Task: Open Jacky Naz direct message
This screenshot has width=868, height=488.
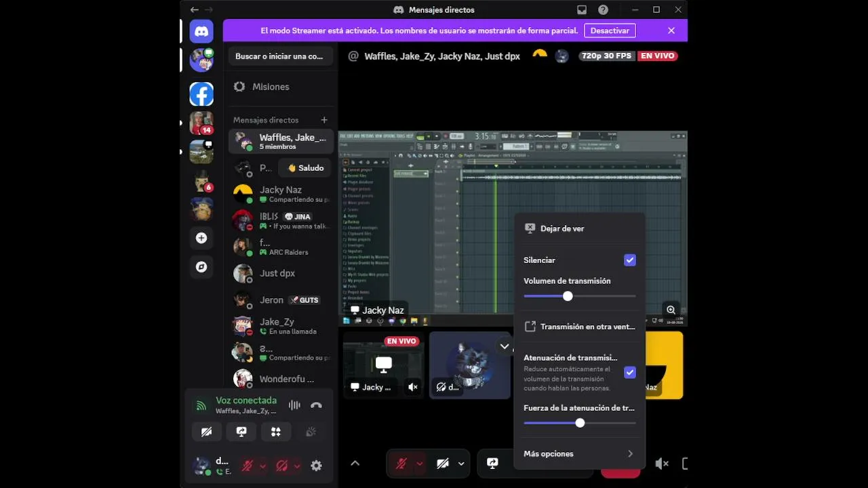Action: coord(281,194)
